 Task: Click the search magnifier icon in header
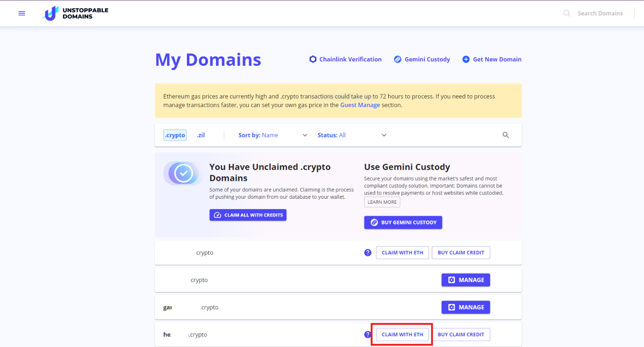tap(567, 13)
